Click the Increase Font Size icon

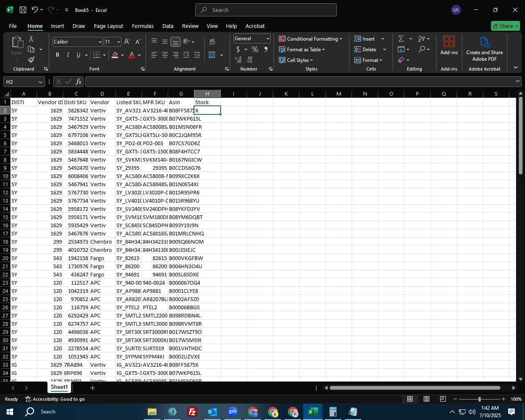click(127, 42)
